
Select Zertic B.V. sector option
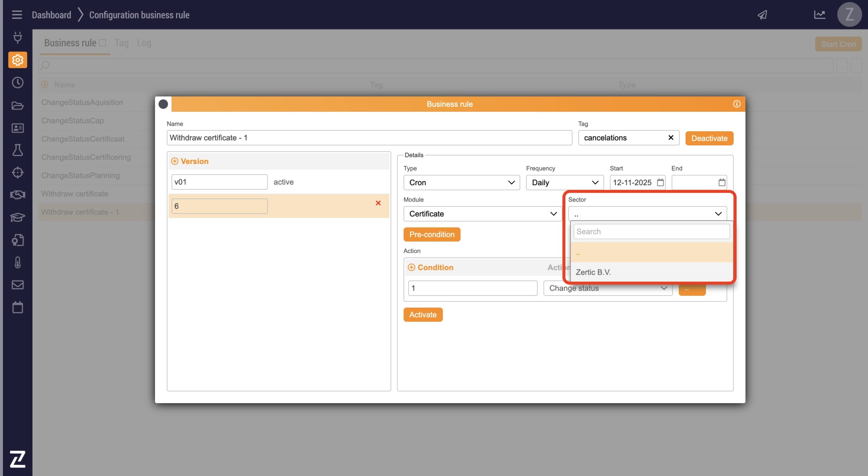pyautogui.click(x=593, y=272)
